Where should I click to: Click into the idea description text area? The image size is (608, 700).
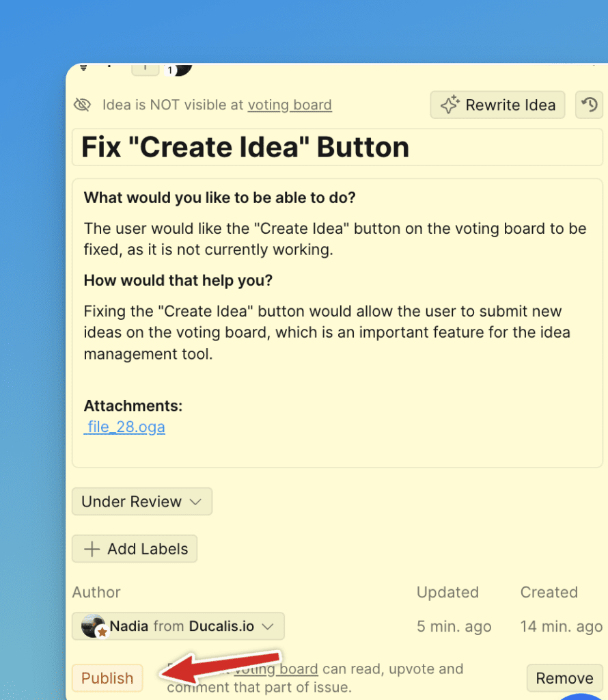(x=337, y=321)
